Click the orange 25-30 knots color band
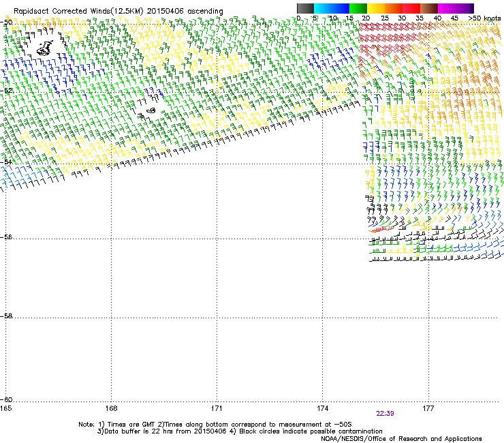 [394, 8]
